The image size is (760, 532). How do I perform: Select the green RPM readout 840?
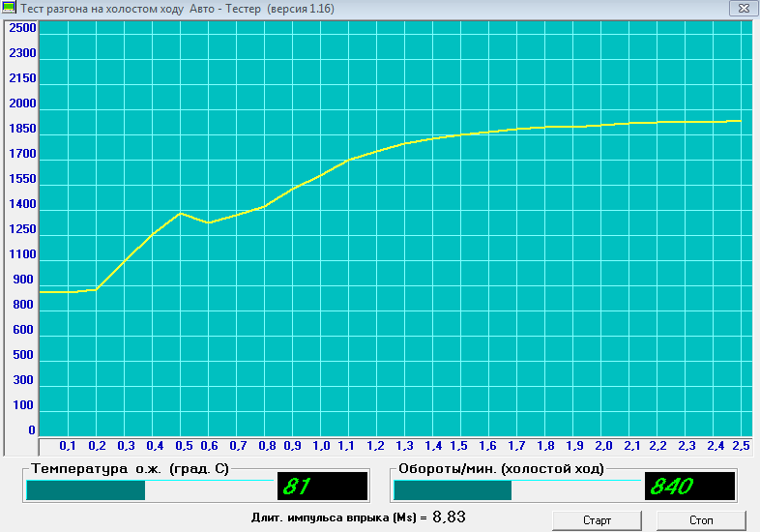[689, 487]
